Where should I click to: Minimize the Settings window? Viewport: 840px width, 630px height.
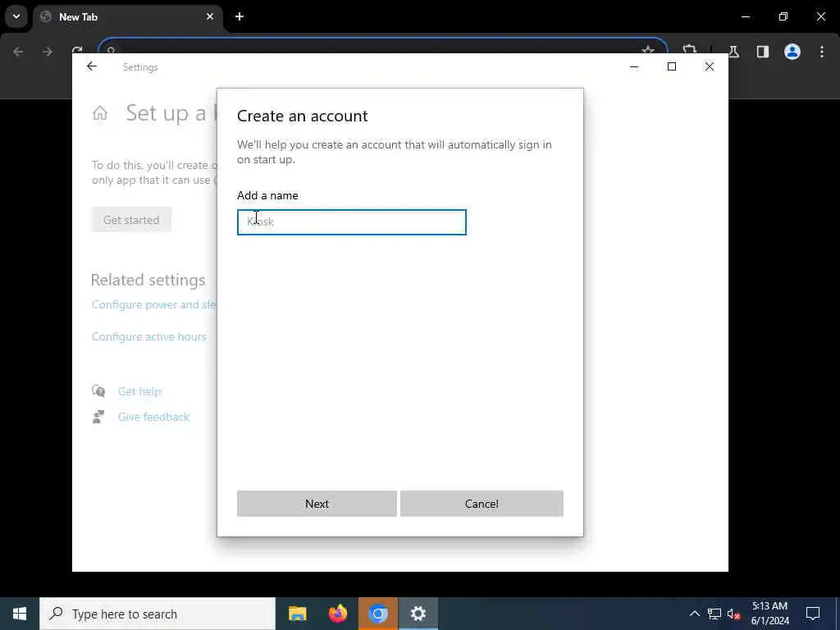634,66
